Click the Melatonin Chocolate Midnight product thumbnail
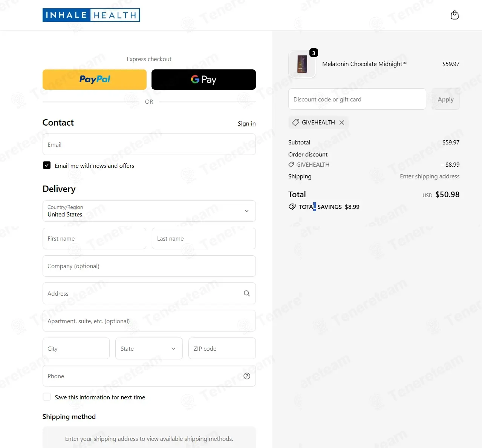This screenshot has height=448, width=482. [302, 64]
